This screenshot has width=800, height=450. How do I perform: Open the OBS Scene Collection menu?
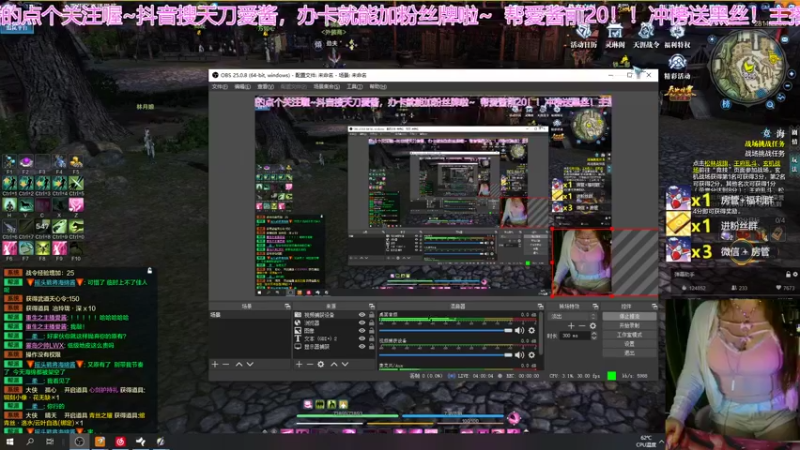327,87
